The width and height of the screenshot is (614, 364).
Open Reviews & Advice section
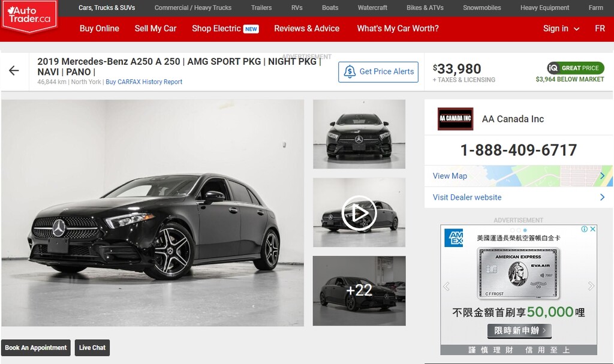(306, 29)
